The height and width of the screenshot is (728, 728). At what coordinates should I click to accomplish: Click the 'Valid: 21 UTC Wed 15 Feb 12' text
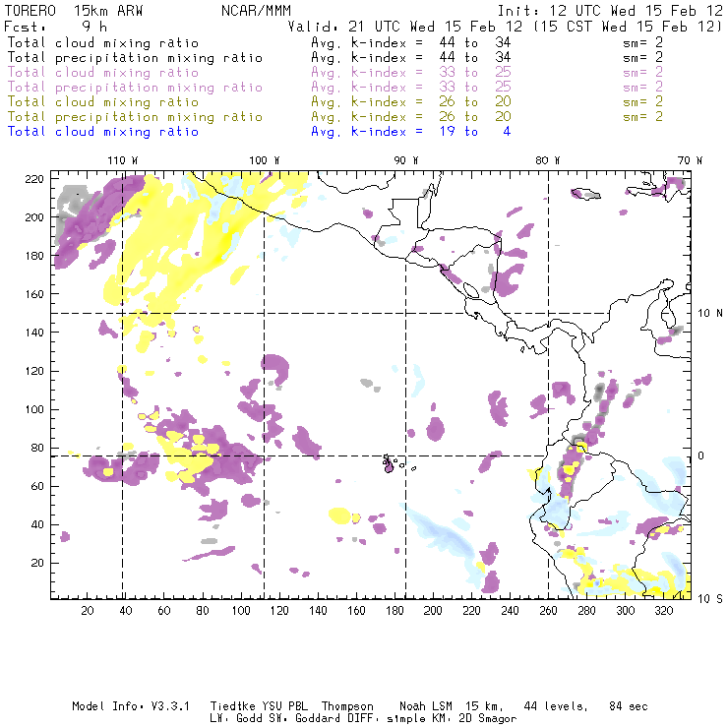tap(405, 27)
